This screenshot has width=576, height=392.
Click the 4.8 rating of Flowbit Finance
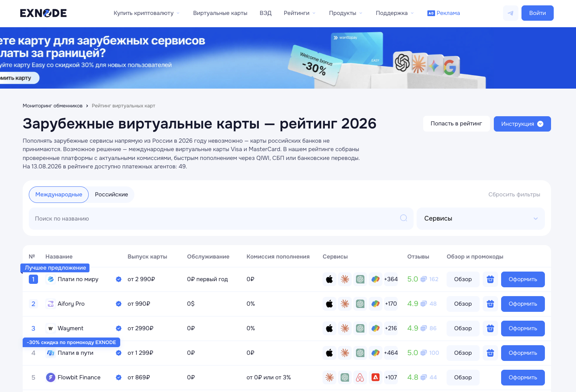tap(413, 377)
